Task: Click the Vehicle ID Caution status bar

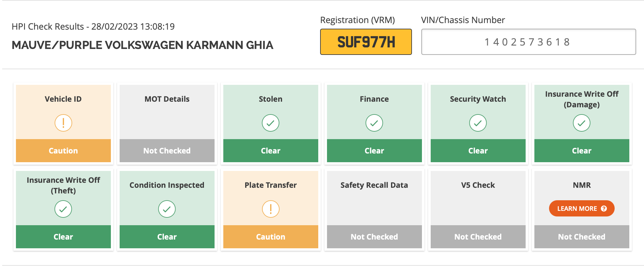Action: click(63, 151)
